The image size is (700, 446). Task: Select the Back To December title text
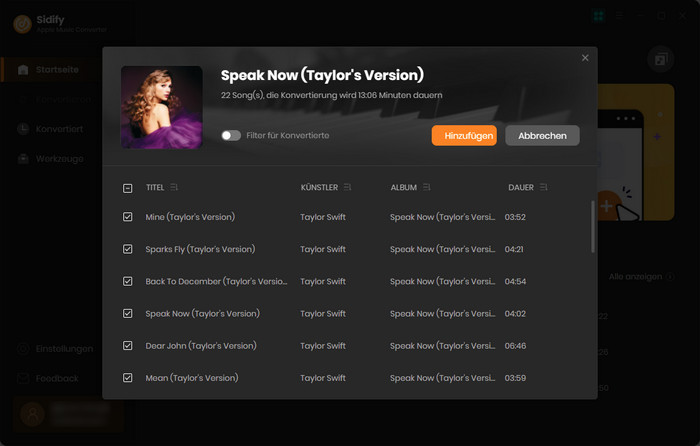[217, 281]
